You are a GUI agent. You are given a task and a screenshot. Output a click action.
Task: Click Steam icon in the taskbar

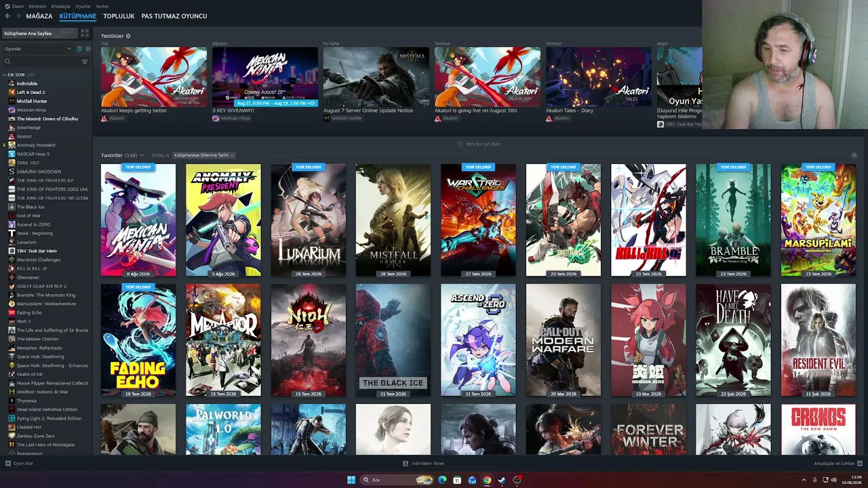point(502,480)
